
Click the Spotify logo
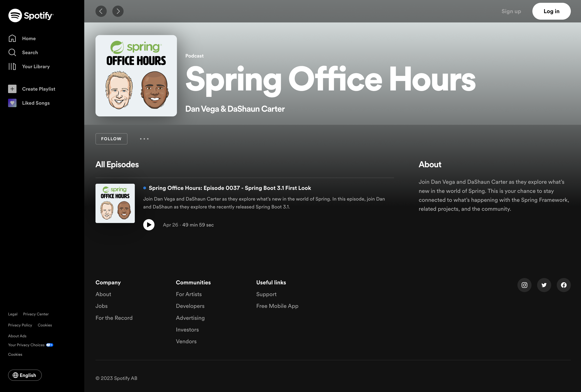point(31,15)
